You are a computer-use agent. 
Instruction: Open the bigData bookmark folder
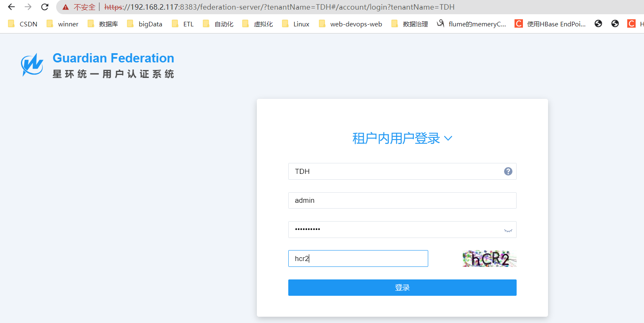[x=145, y=24]
